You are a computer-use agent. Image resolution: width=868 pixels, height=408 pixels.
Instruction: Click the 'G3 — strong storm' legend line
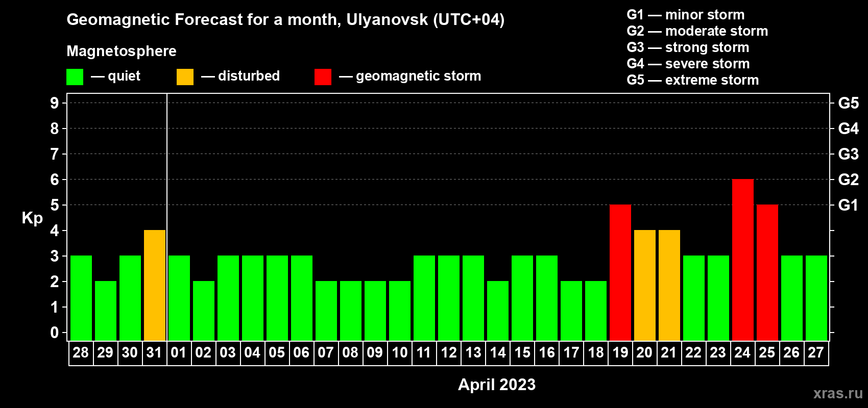(x=688, y=47)
